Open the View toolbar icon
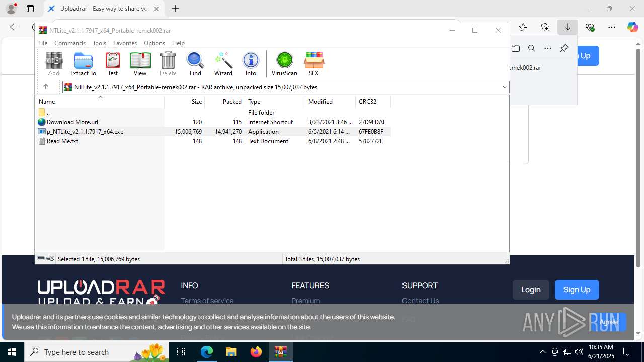The image size is (644, 362). (140, 64)
